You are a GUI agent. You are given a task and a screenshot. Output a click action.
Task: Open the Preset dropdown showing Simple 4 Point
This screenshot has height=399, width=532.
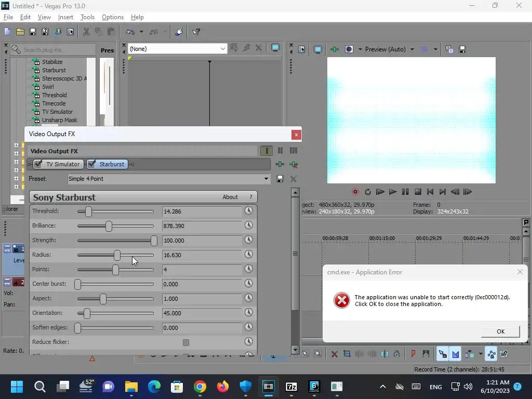(x=169, y=179)
